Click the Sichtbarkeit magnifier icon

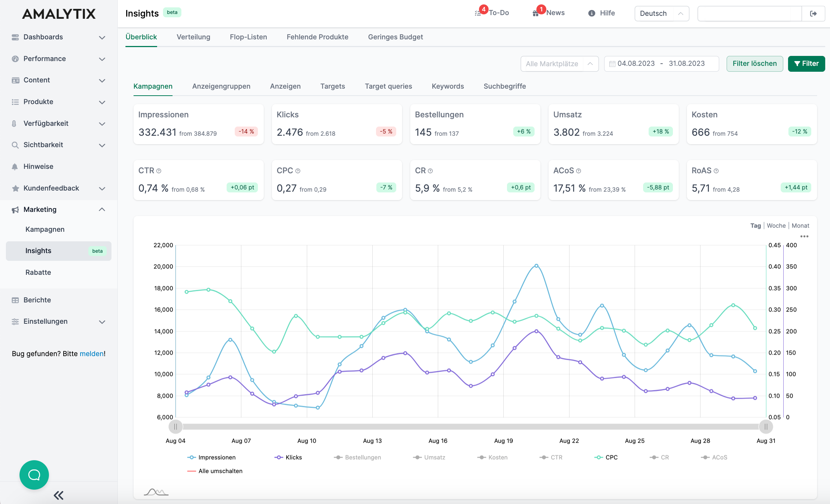(15, 145)
